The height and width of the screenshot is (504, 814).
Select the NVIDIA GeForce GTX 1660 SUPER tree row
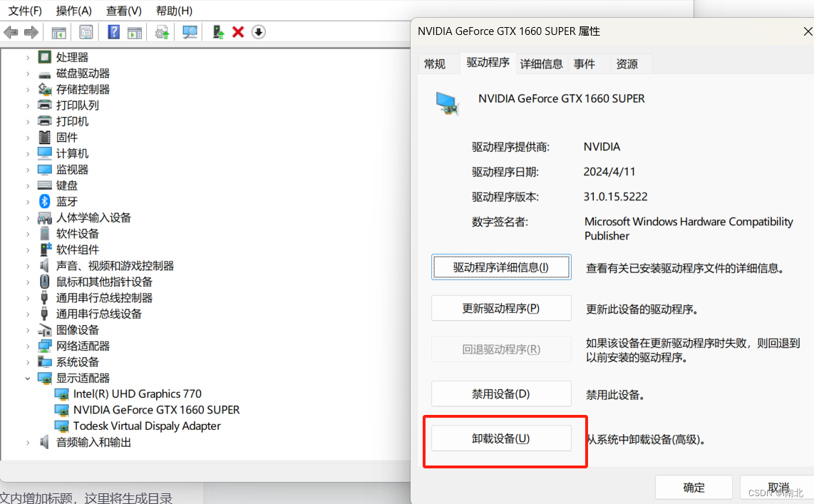click(156, 410)
